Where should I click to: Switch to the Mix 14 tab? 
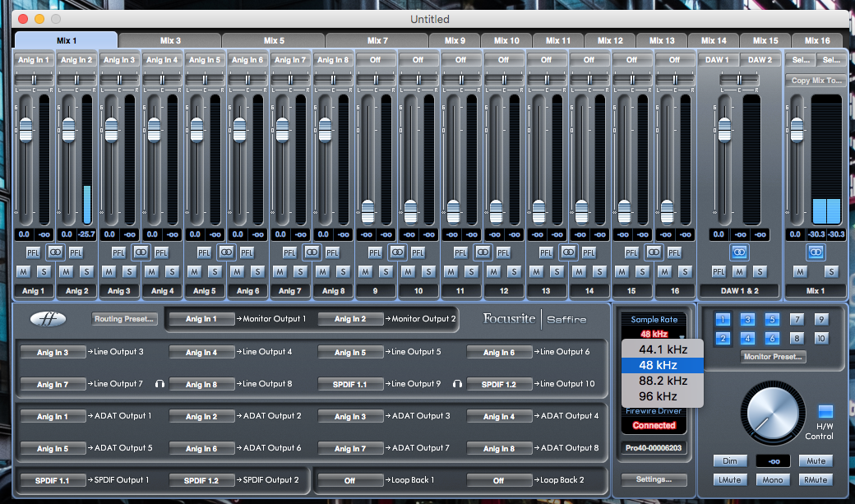712,39
